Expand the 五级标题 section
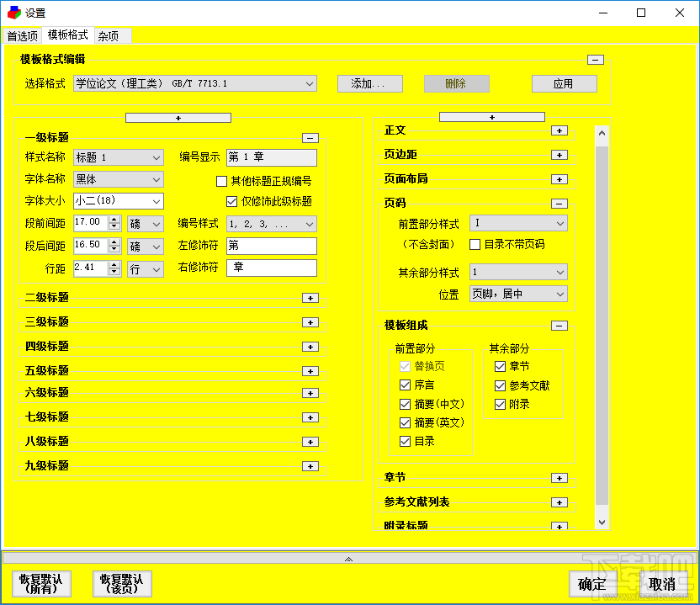The height and width of the screenshot is (605, 700). coord(310,371)
